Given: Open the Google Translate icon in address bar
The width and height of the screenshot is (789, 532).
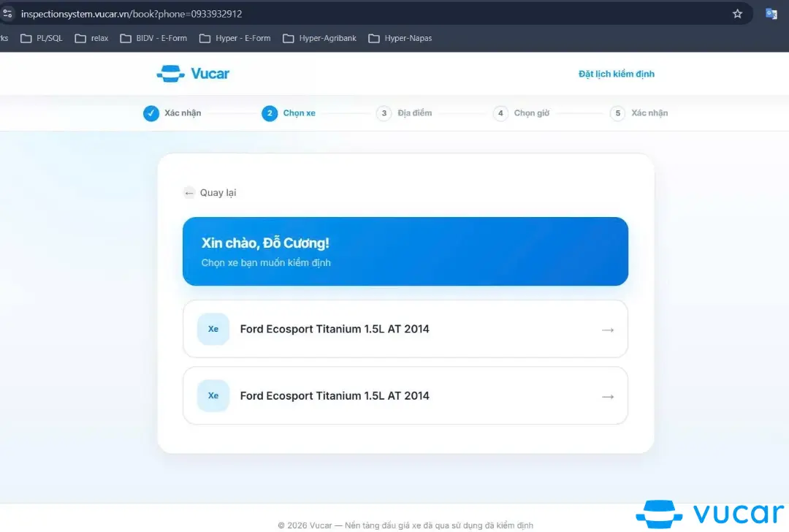Looking at the screenshot, I should [x=771, y=14].
